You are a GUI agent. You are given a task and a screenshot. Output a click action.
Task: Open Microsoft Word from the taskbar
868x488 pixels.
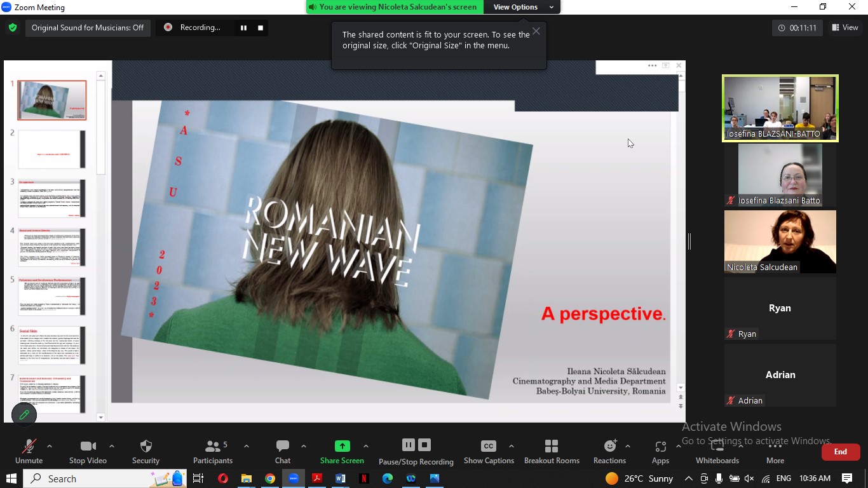[341, 478]
